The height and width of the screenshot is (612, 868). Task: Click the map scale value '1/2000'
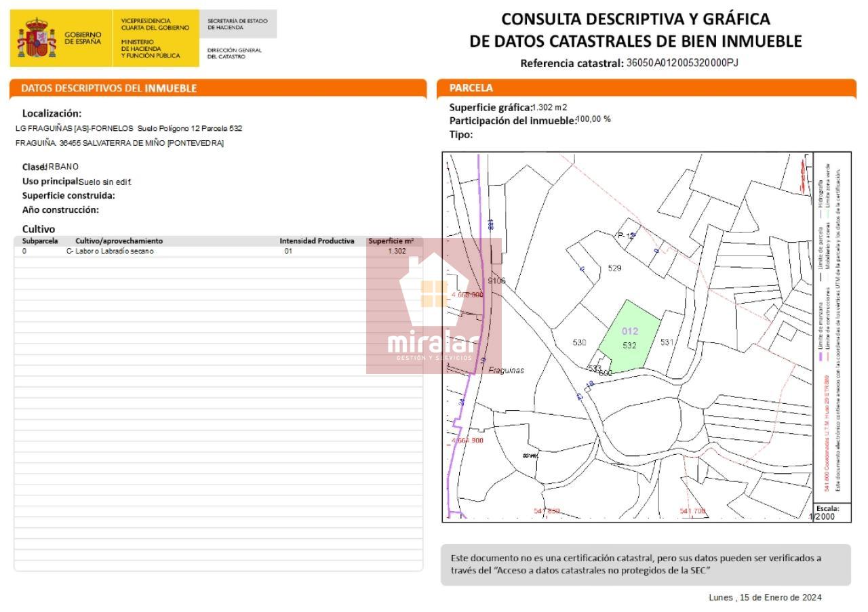[821, 516]
